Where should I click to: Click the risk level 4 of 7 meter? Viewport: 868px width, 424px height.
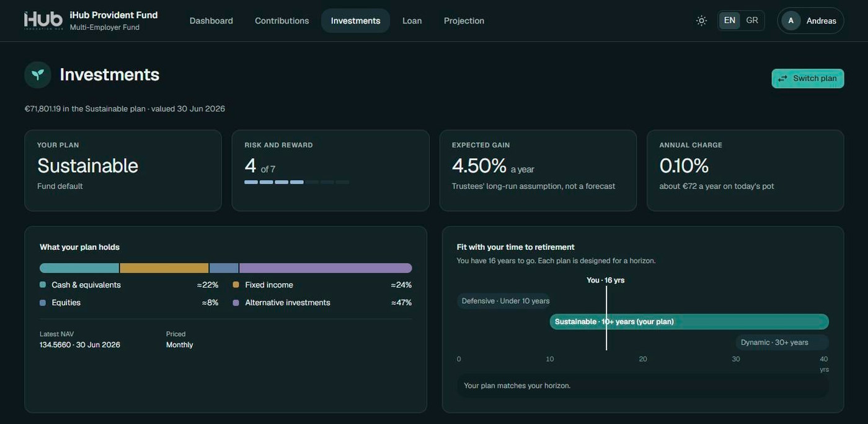pyautogui.click(x=297, y=182)
